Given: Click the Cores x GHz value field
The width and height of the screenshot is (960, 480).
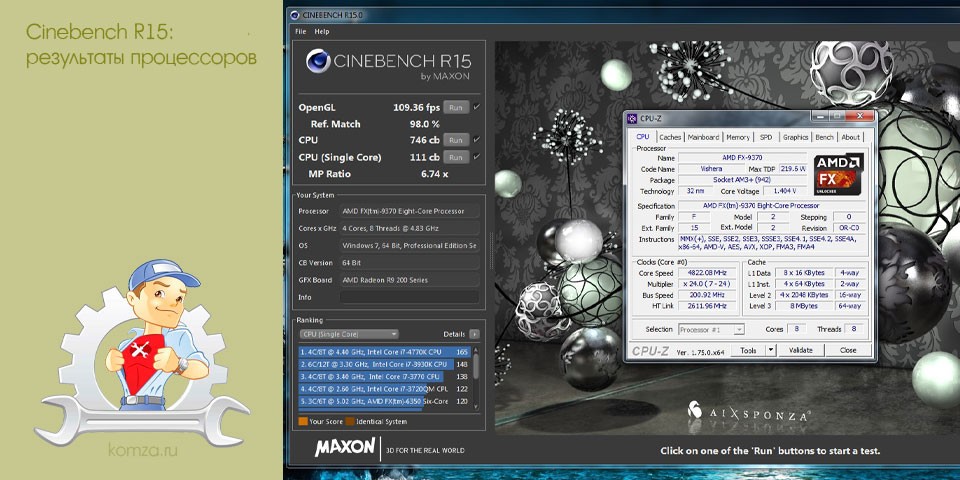Looking at the screenshot, I should coord(410,228).
